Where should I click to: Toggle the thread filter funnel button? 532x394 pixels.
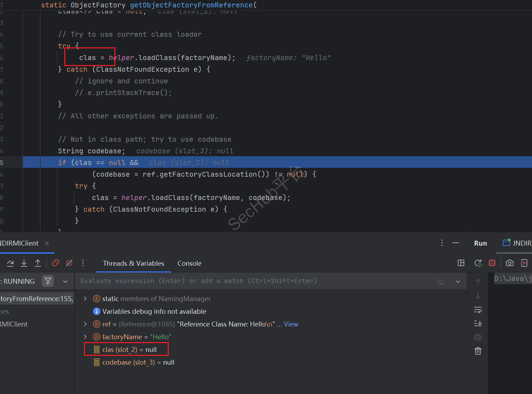point(48,281)
